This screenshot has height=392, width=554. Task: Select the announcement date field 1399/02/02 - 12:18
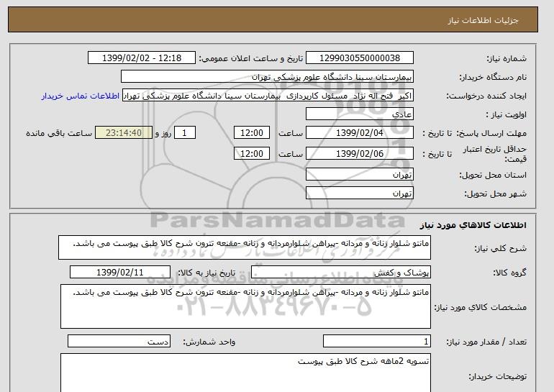[x=141, y=58]
